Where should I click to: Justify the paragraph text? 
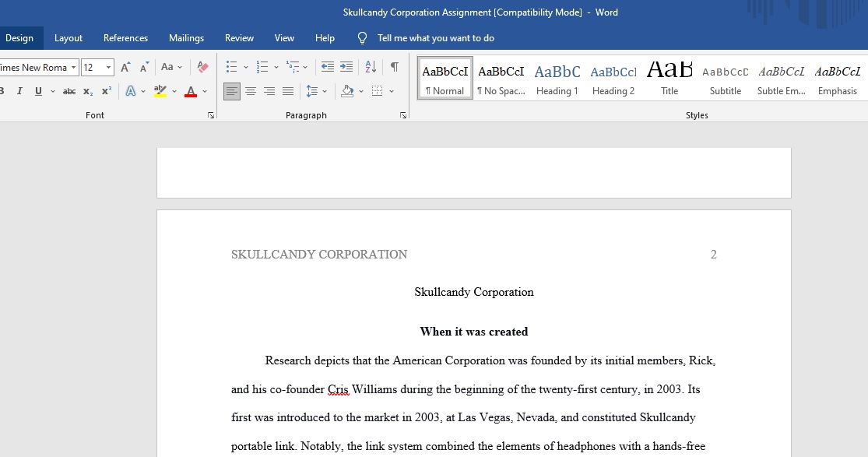tap(288, 91)
